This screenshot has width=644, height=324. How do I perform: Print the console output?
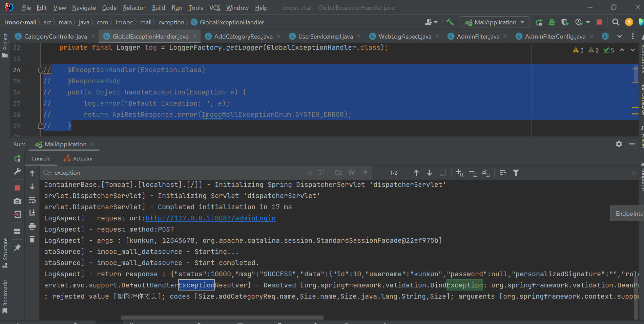click(x=32, y=226)
